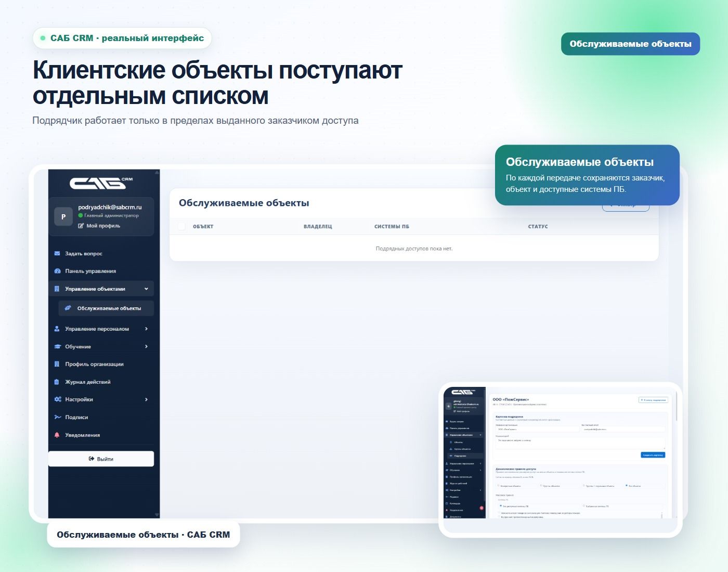728x572 pixels.
Task: Click the person icon beside Управление персоналом
Action: pos(57,329)
